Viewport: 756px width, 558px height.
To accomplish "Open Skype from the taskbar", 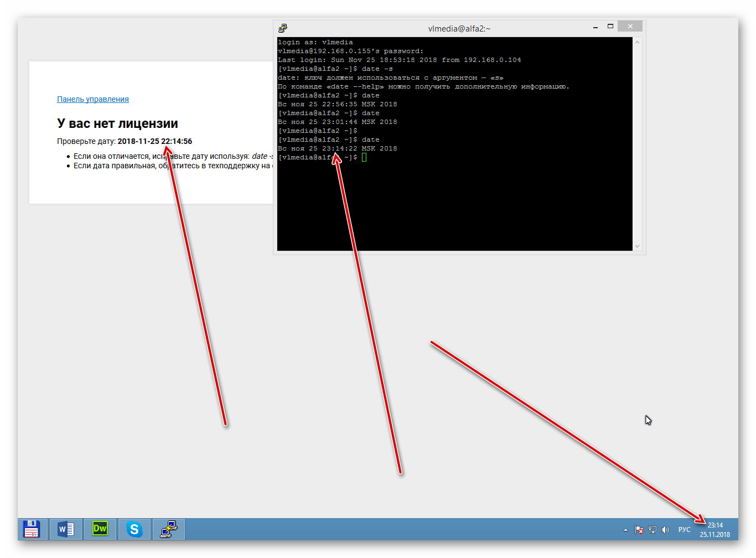I will 134,529.
